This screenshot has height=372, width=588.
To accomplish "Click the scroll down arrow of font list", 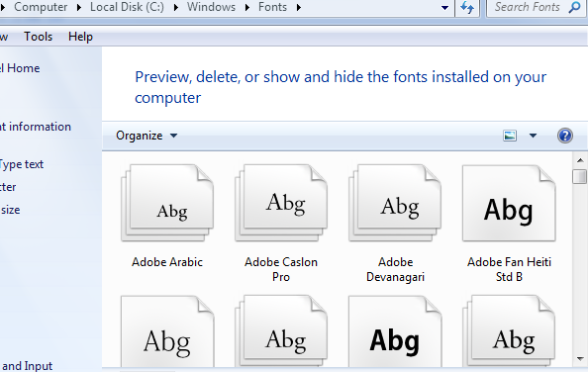I will pyautogui.click(x=580, y=359).
